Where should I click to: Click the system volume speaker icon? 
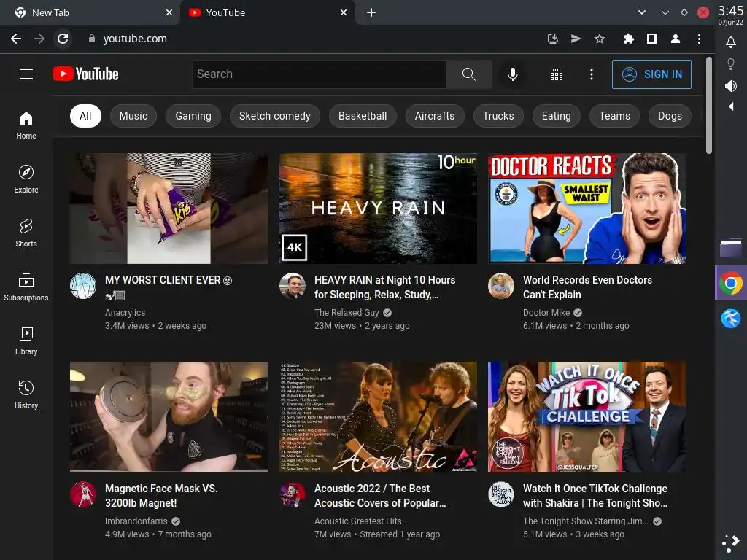pyautogui.click(x=731, y=86)
